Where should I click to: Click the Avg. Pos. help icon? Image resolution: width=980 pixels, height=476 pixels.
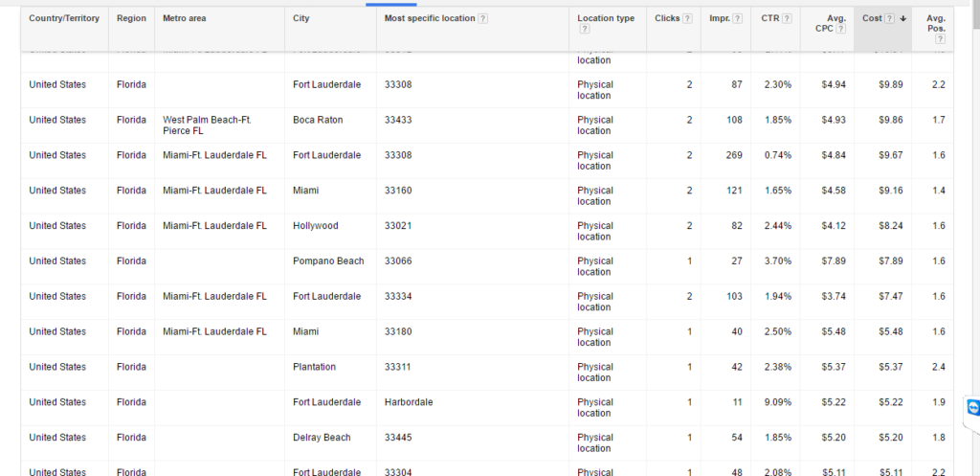coord(939,39)
